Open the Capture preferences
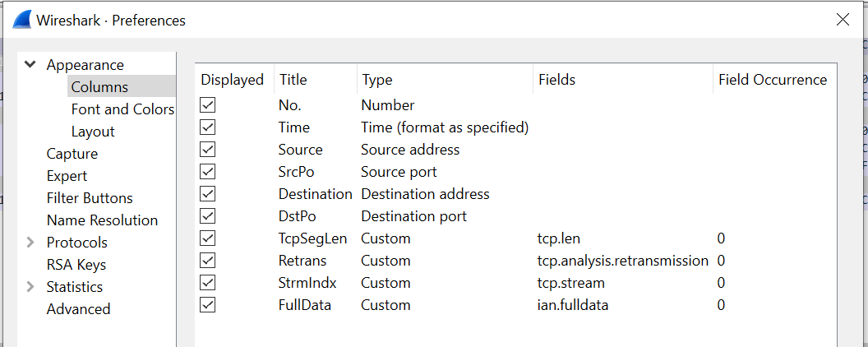Viewport: 868px width, 347px height. point(72,154)
